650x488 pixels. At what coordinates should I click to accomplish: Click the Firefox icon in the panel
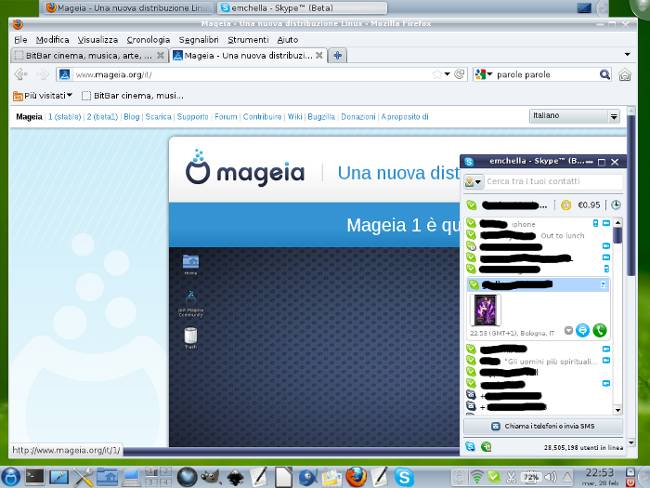pos(357,477)
